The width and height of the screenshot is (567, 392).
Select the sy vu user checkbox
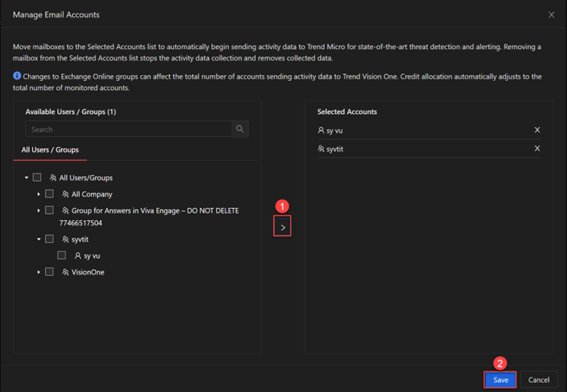61,256
